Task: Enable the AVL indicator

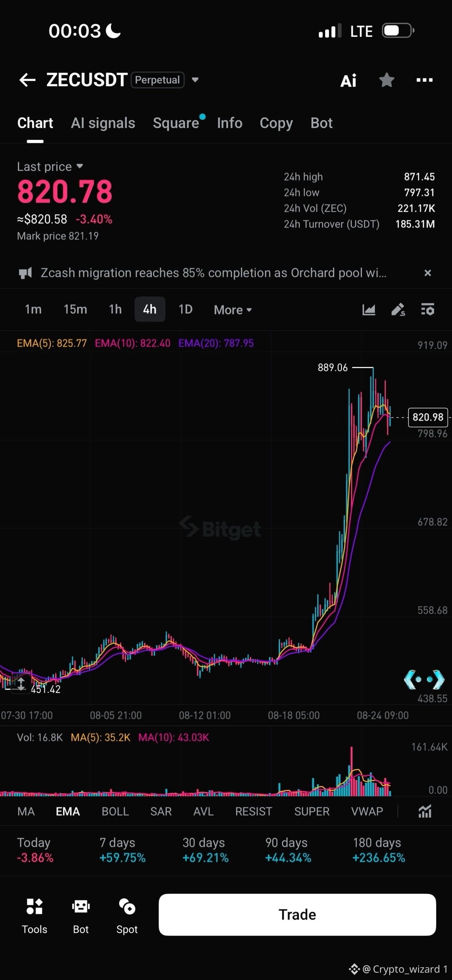Action: coord(203,812)
